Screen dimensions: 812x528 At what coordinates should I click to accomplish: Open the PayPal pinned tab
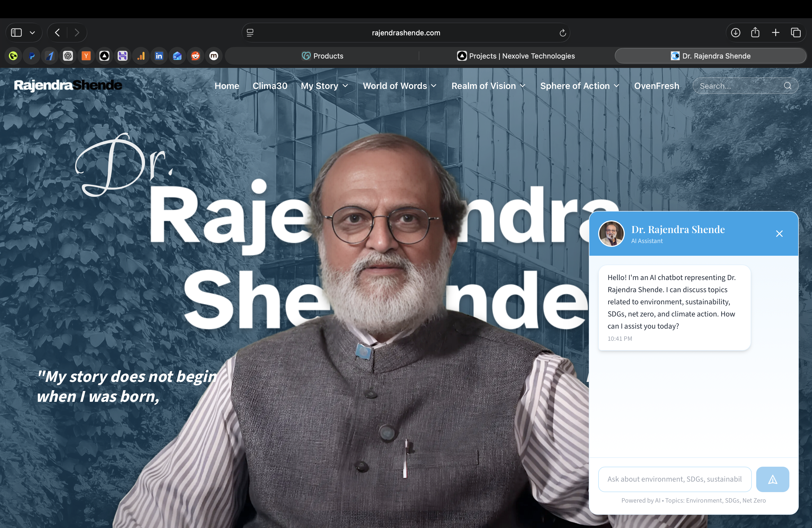tap(32, 56)
